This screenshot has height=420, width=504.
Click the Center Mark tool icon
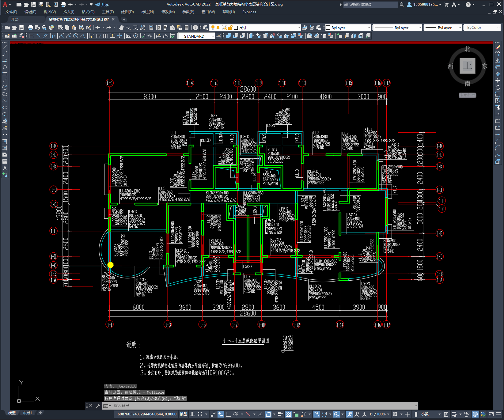pyautogui.click(x=135, y=36)
